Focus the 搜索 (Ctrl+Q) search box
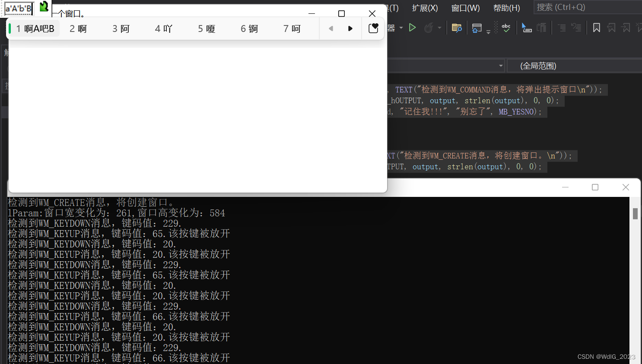Screen dimensions: 642x364 pyautogui.click(x=588, y=7)
